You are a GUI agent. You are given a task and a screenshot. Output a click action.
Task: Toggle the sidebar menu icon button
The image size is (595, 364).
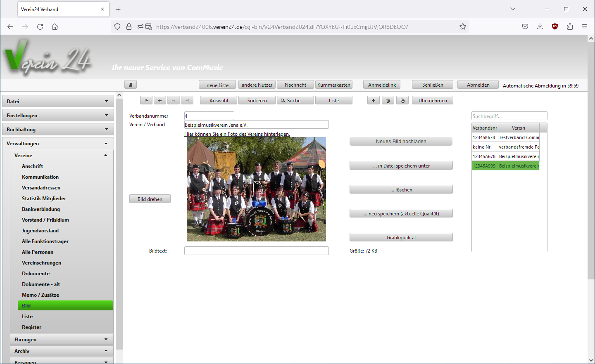pyautogui.click(x=131, y=85)
